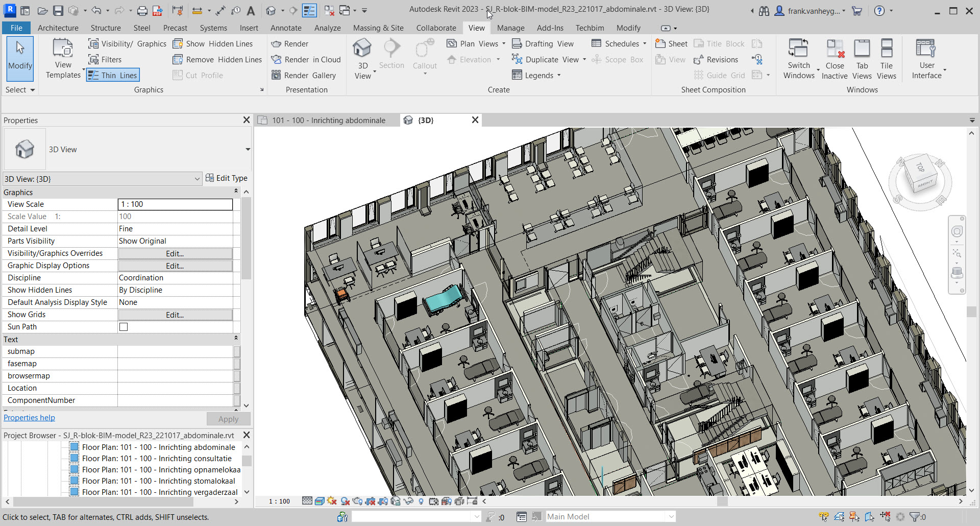Open the Visibility/Graphics dialog icon
980x526 pixels.
click(x=93, y=43)
